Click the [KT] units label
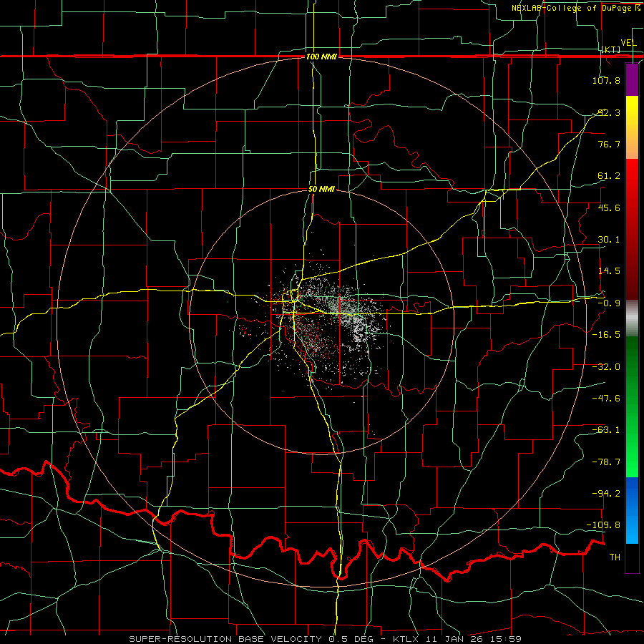The image size is (644, 644). (611, 49)
